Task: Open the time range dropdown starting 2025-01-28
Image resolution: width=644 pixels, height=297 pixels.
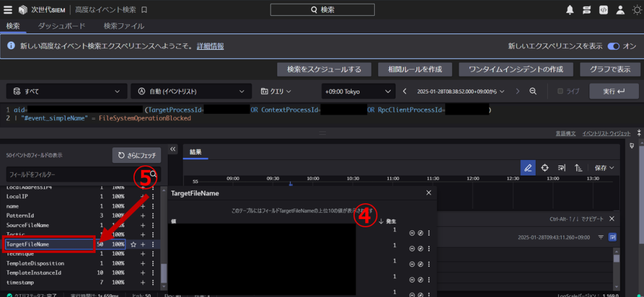Action: (460, 91)
